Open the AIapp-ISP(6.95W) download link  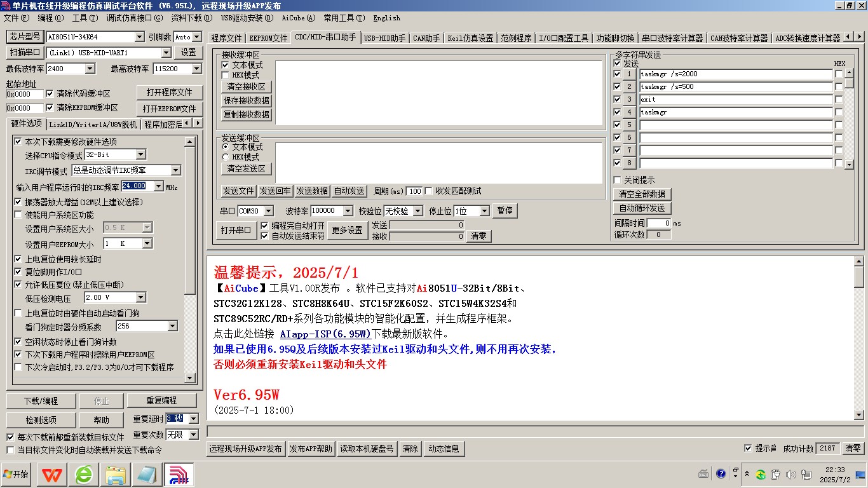(325, 334)
